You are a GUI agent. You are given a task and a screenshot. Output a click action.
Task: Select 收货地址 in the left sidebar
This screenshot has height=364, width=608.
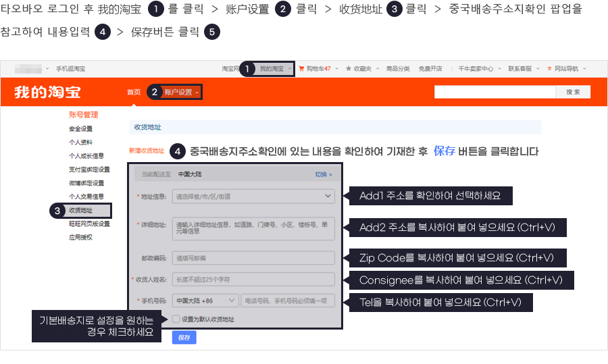point(80,210)
